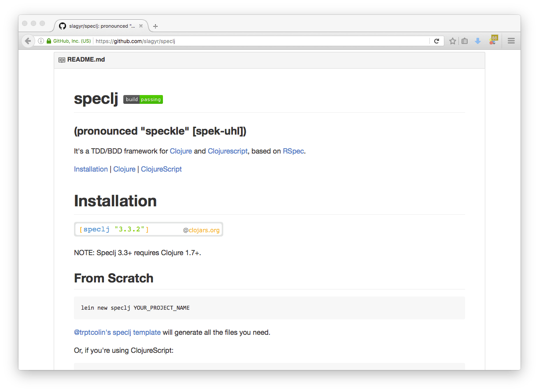The width and height of the screenshot is (539, 392).
Task: Click the NOTE: Speclj 3.3+ requires text
Action: tap(137, 253)
